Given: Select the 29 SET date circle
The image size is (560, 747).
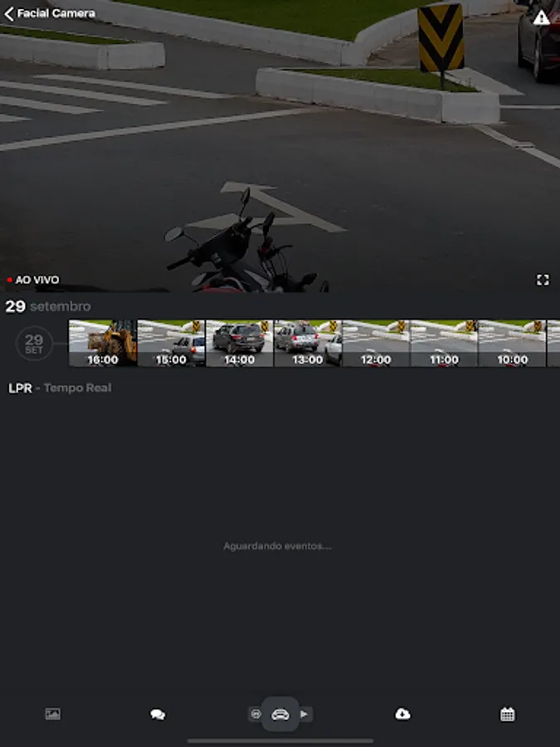Looking at the screenshot, I should [x=34, y=344].
